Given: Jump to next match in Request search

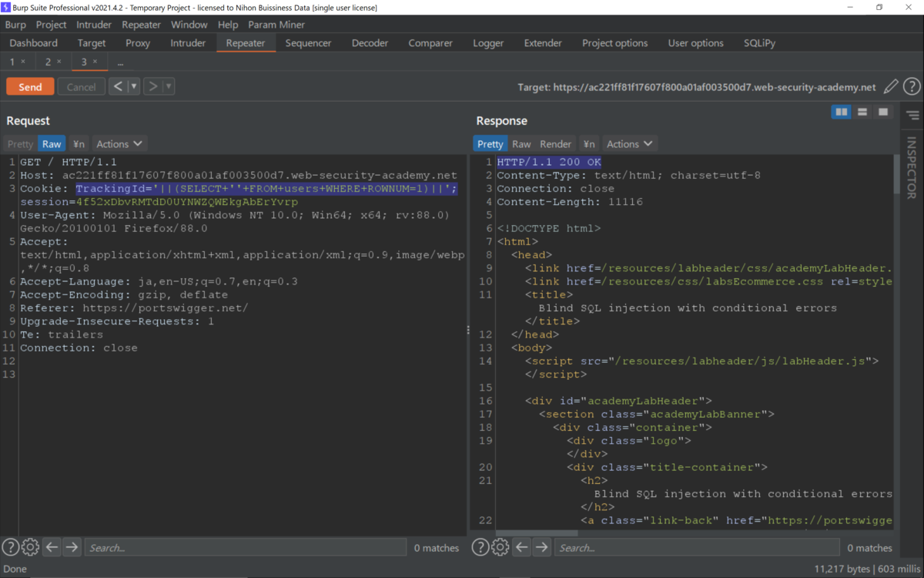Looking at the screenshot, I should tap(72, 547).
